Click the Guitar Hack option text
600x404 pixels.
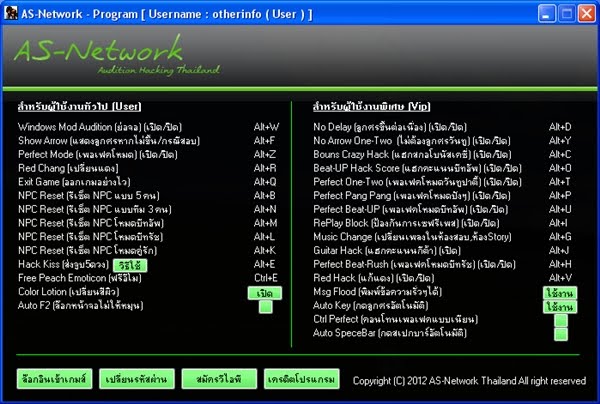pyautogui.click(x=387, y=251)
